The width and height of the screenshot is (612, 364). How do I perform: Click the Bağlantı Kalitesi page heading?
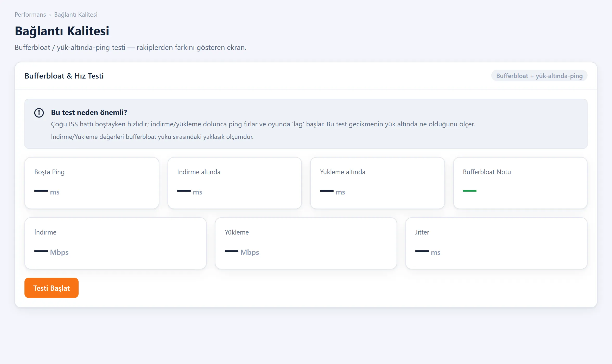click(62, 31)
